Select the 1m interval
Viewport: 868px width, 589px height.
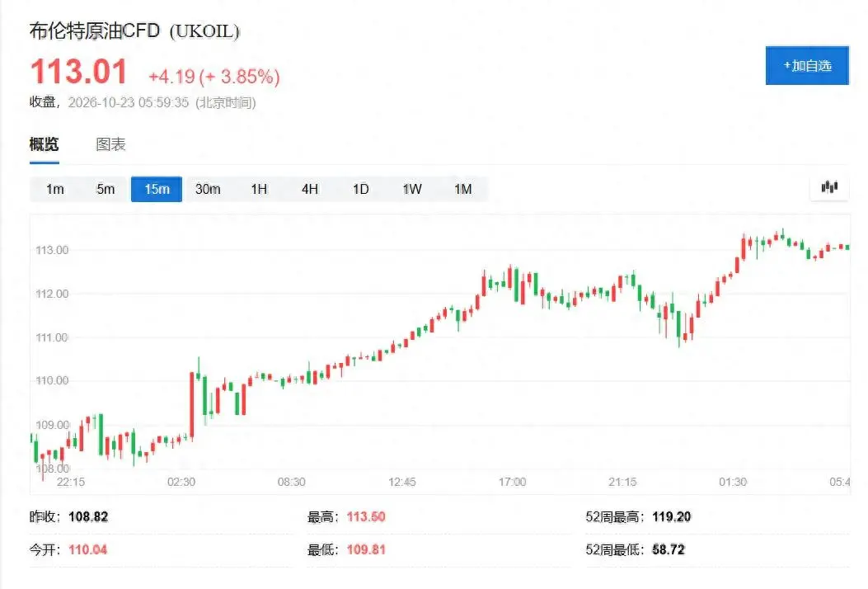(x=54, y=190)
